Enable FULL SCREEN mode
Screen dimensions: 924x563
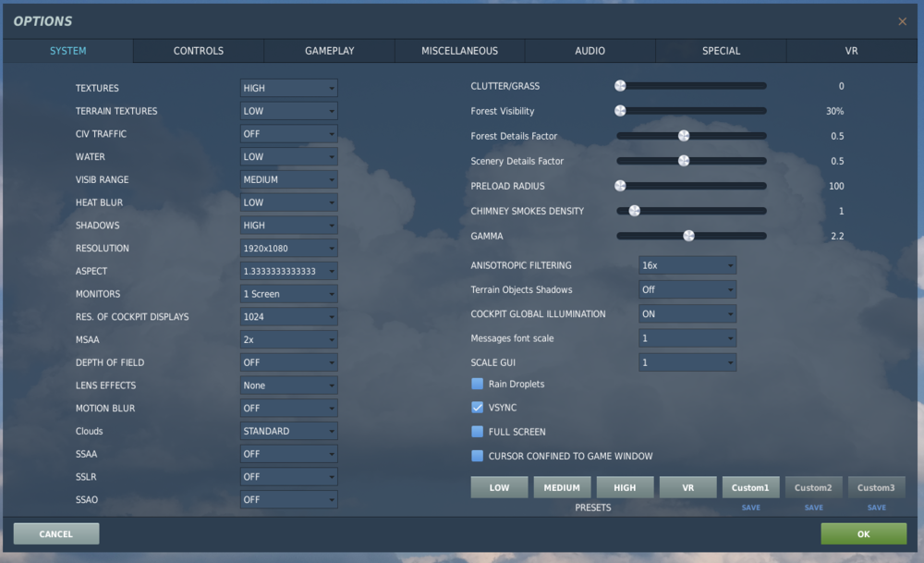click(478, 431)
